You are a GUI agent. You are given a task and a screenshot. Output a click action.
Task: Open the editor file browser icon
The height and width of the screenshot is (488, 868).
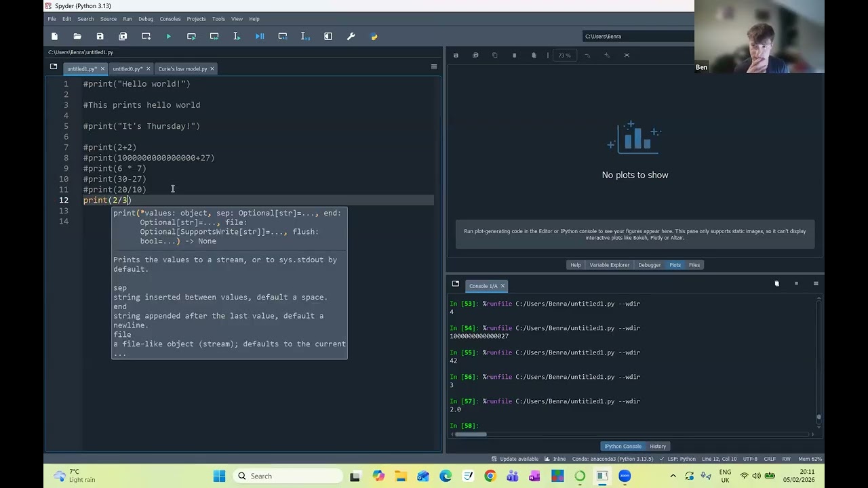click(x=54, y=66)
